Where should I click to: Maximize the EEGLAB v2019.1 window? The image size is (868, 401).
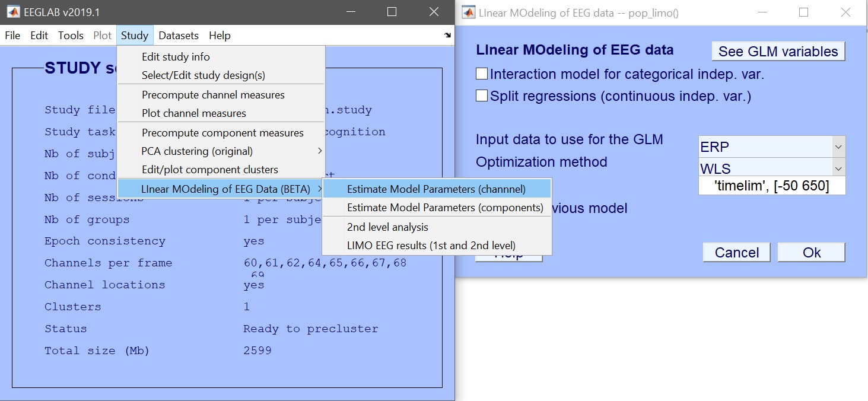point(392,12)
